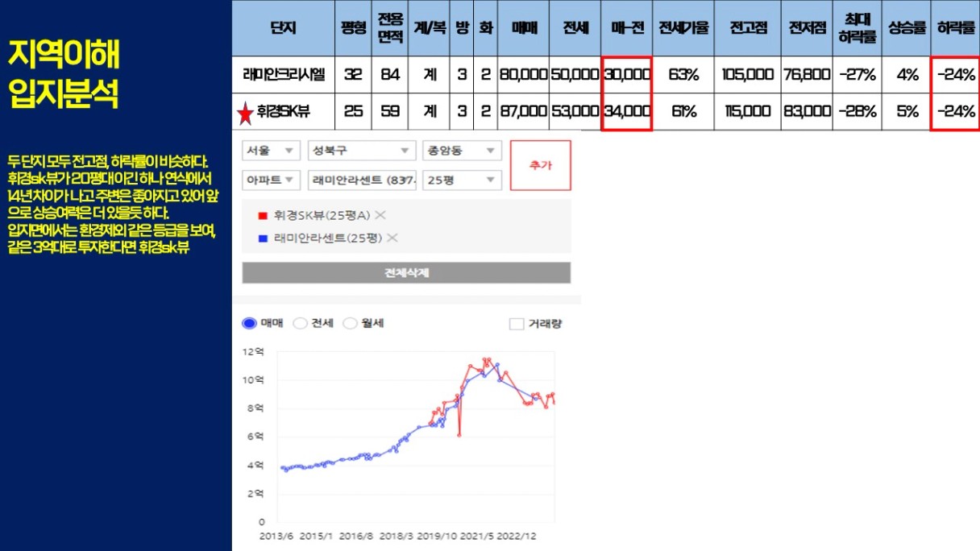Viewport: 980px width, 551px height.
Task: Open the 아파트 property type dropdown
Action: (271, 180)
